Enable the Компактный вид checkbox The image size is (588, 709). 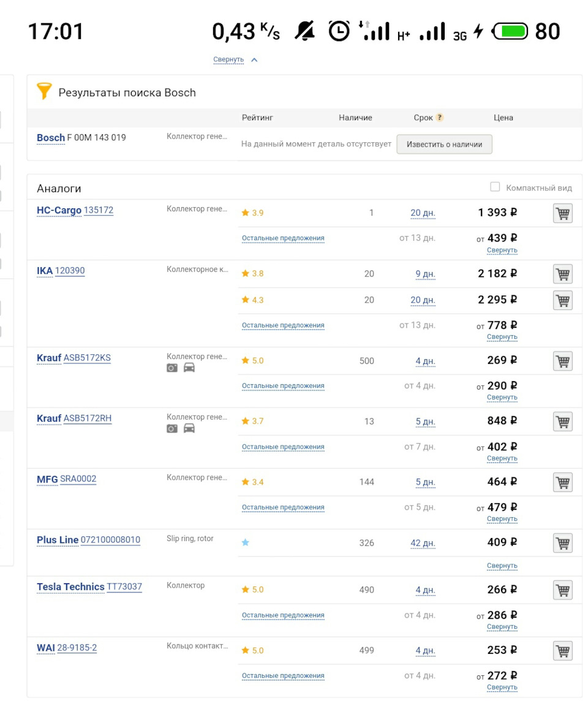495,187
